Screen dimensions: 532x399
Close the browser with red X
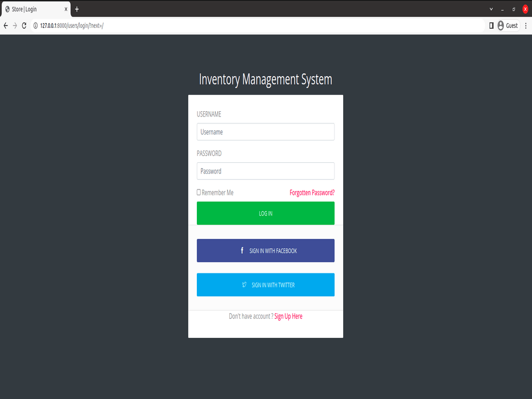[x=525, y=9]
